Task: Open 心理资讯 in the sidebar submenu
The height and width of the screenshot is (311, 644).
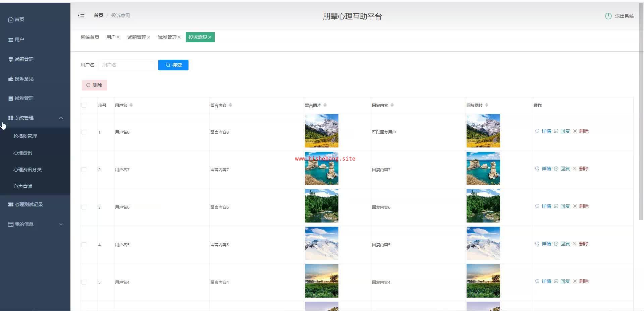Action: coord(23,153)
